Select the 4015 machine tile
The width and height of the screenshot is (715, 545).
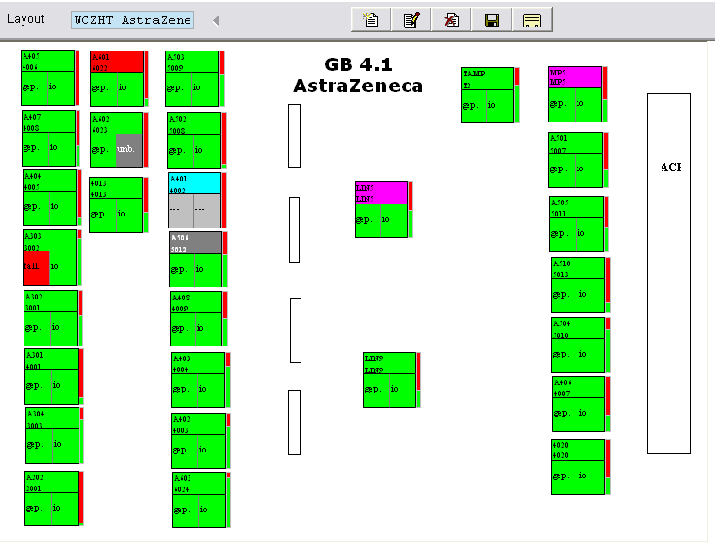116,205
